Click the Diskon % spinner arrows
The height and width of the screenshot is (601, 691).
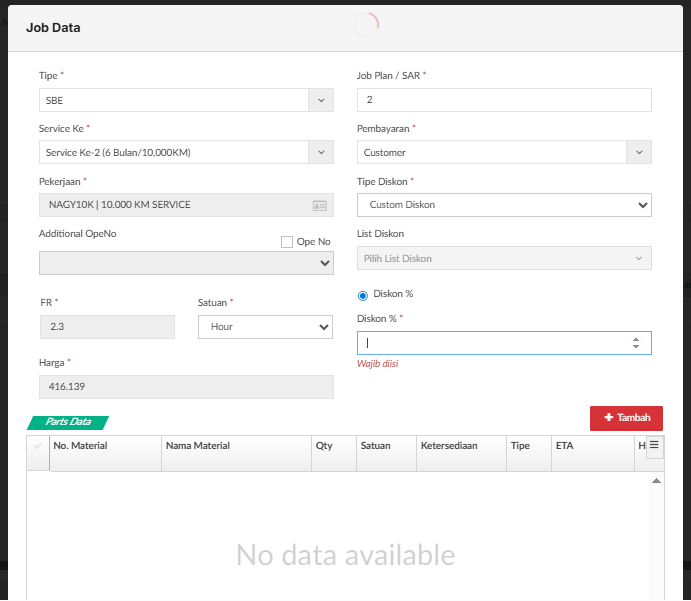click(636, 343)
